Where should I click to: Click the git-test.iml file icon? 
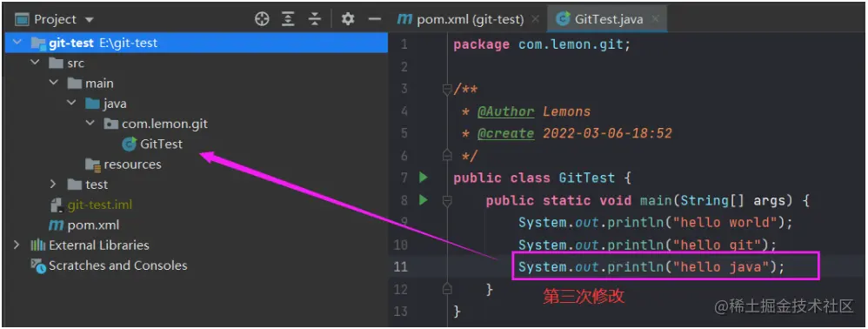pos(57,205)
